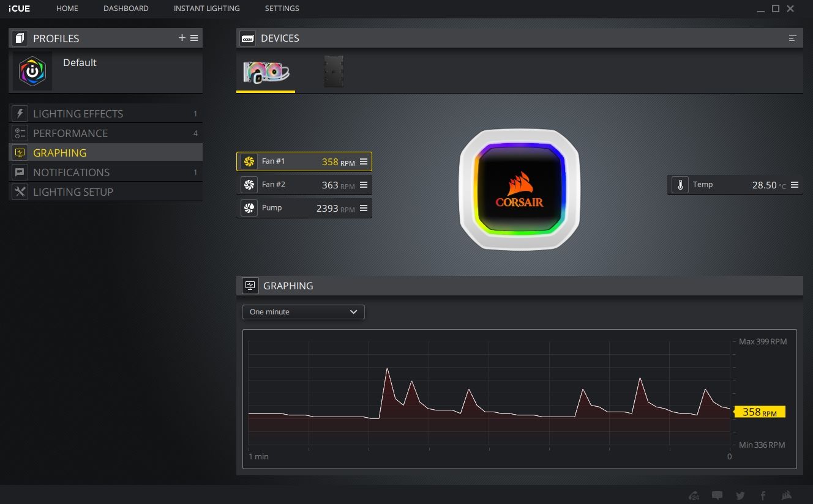Go to the Home tab
The width and height of the screenshot is (813, 504).
(67, 9)
